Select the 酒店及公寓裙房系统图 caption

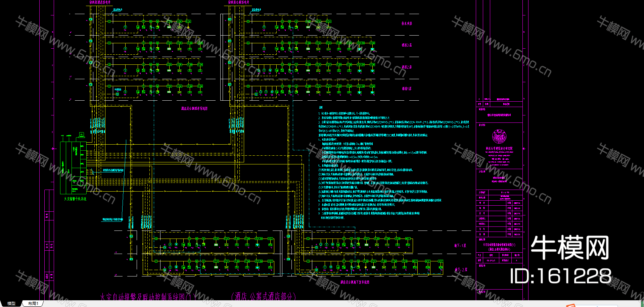click(194, 108)
